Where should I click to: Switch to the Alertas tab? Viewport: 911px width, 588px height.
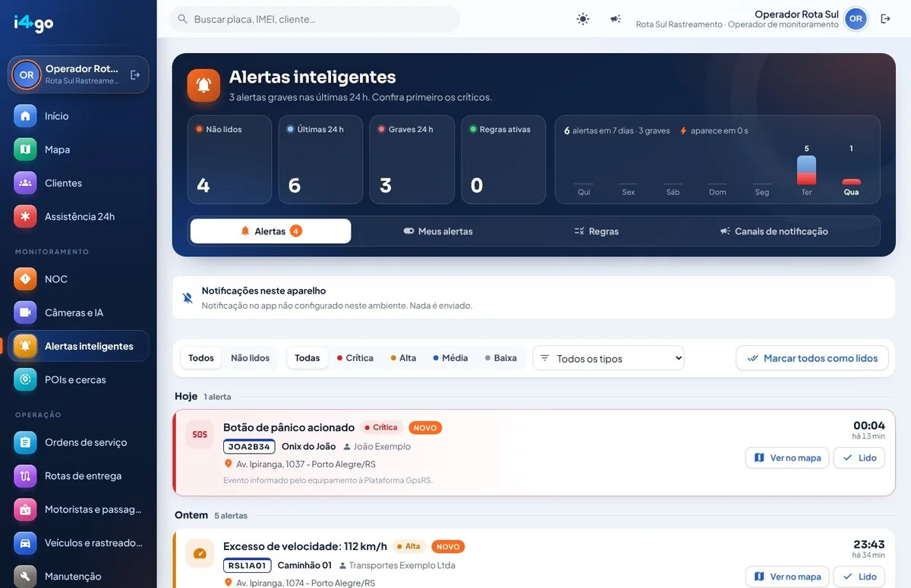271,231
